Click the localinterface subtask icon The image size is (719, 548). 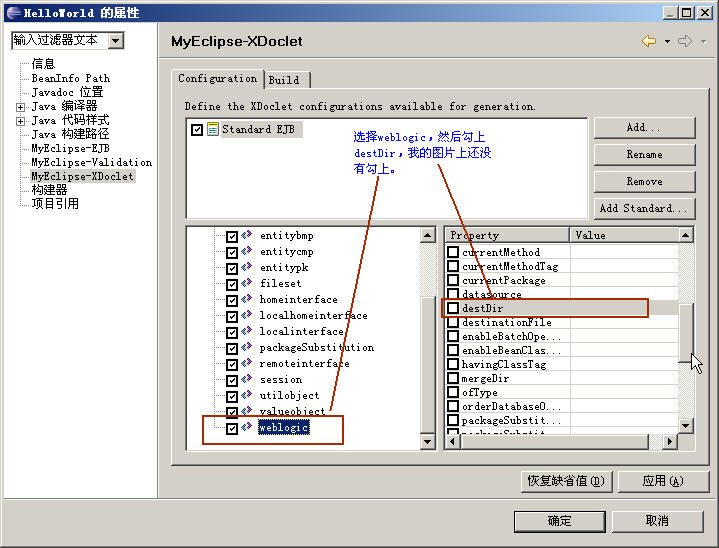(x=247, y=331)
